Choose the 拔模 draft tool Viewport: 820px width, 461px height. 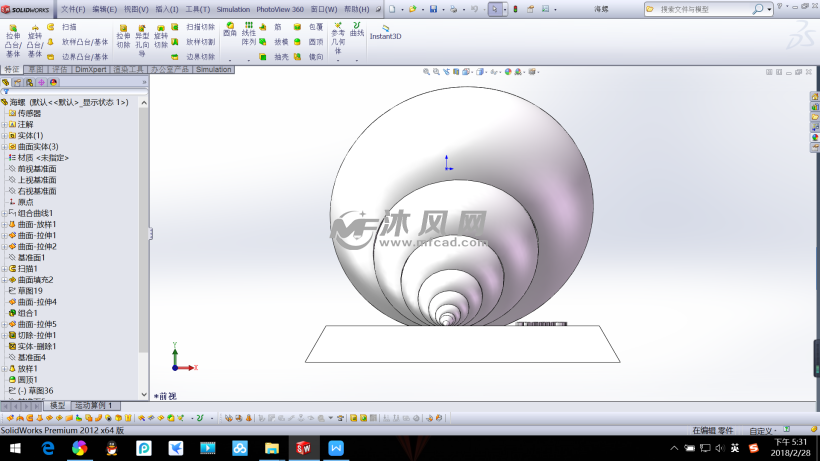point(274,42)
